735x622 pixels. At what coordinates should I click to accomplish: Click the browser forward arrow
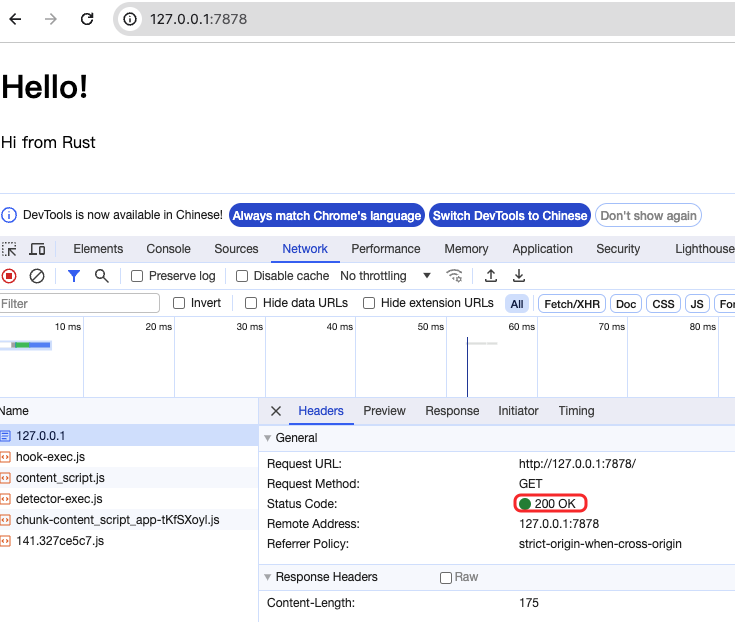click(51, 19)
